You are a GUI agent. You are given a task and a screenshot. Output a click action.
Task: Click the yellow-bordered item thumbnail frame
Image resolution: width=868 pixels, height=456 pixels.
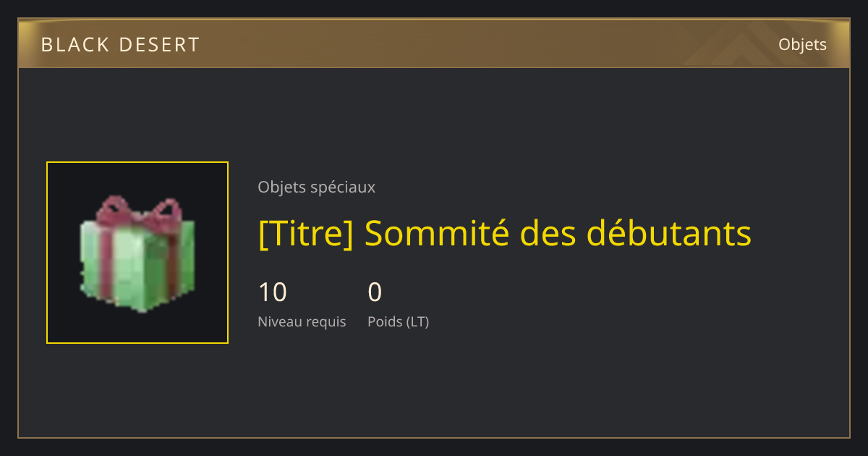(137, 253)
